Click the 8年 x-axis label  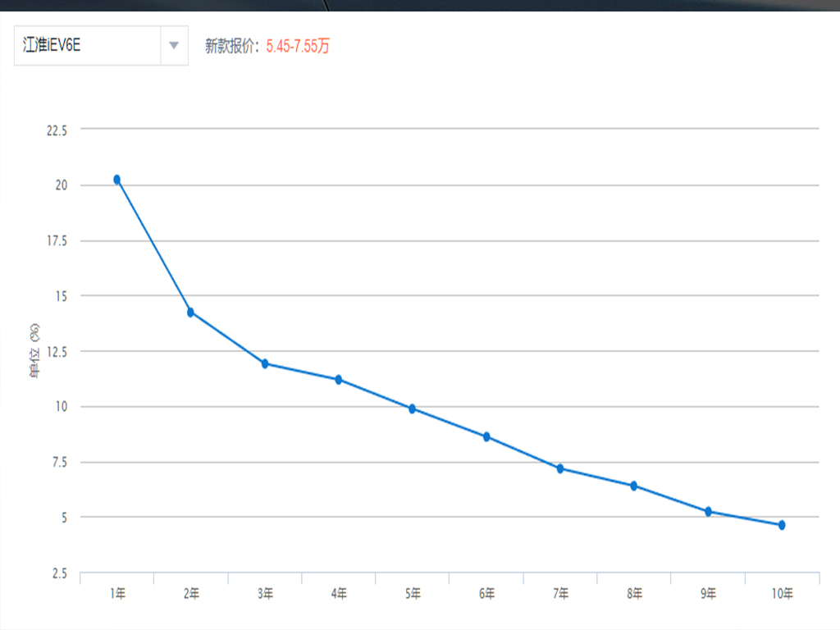pyautogui.click(x=635, y=594)
